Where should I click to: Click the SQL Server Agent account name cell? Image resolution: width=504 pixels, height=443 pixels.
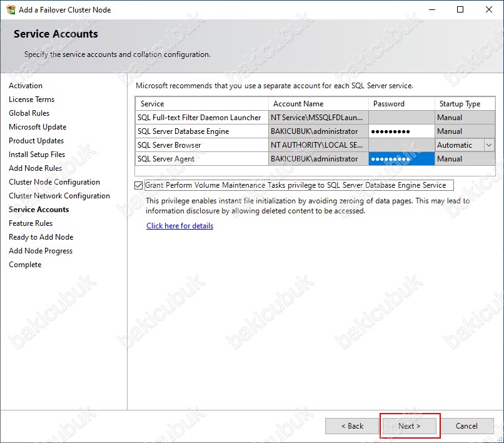[x=318, y=159]
